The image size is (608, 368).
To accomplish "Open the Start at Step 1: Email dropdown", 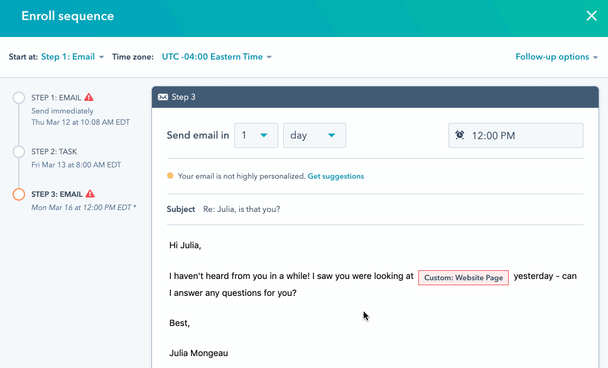I will click(72, 57).
